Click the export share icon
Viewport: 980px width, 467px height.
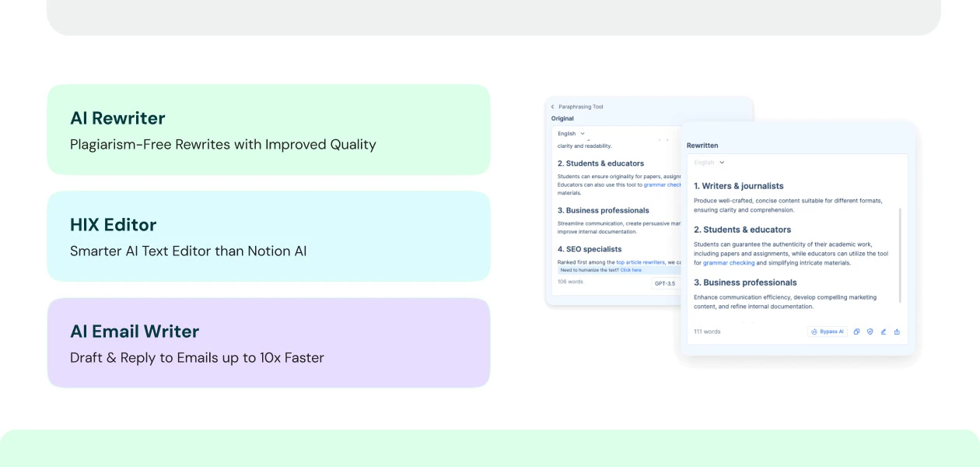point(897,332)
